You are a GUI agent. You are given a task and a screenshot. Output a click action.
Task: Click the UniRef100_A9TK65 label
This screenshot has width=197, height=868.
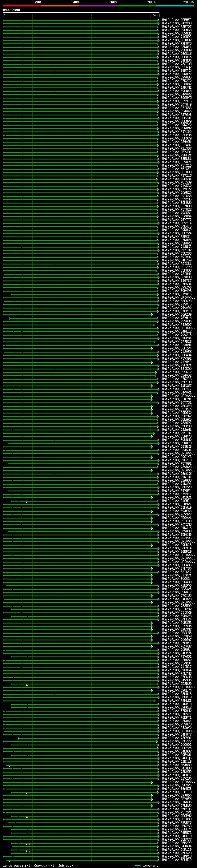coord(177,196)
